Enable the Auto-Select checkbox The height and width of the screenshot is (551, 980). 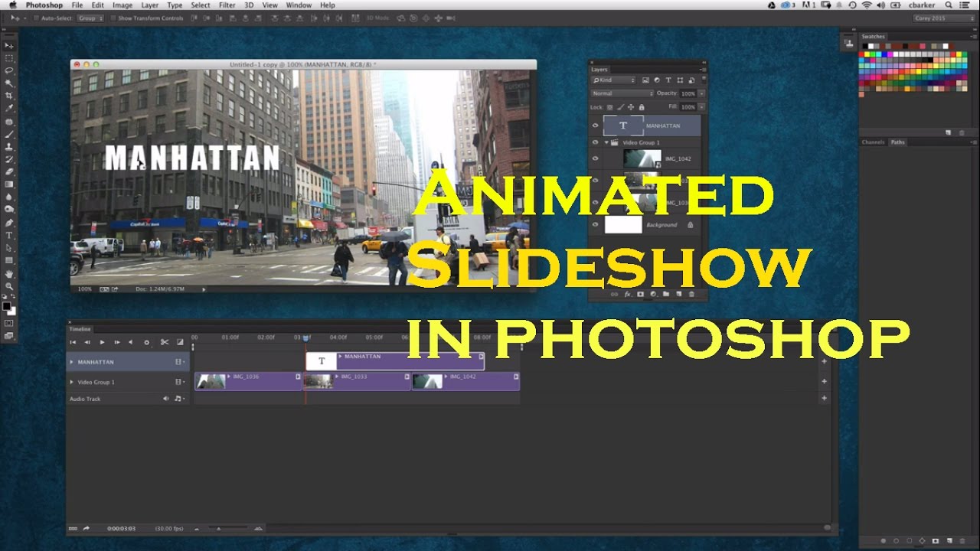(x=37, y=18)
